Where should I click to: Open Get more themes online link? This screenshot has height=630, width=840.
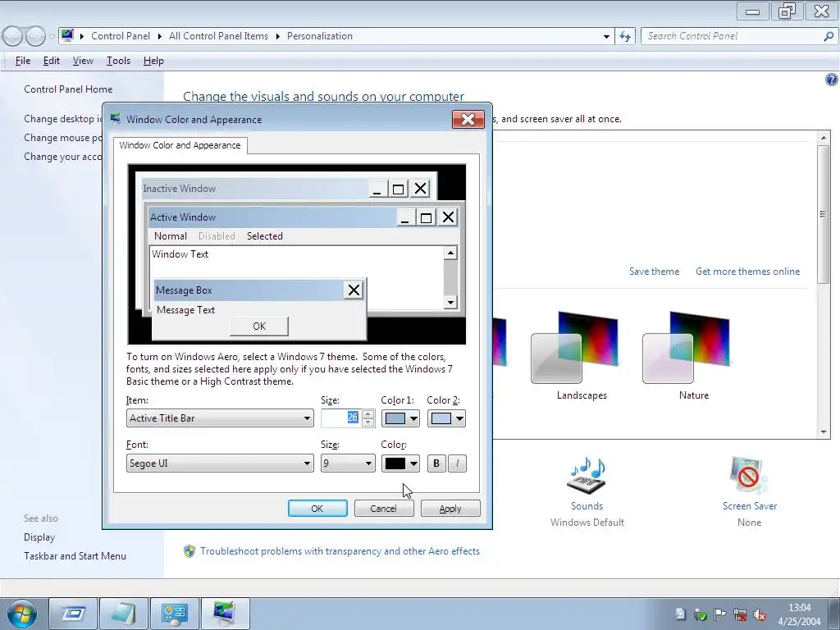pyautogui.click(x=747, y=272)
